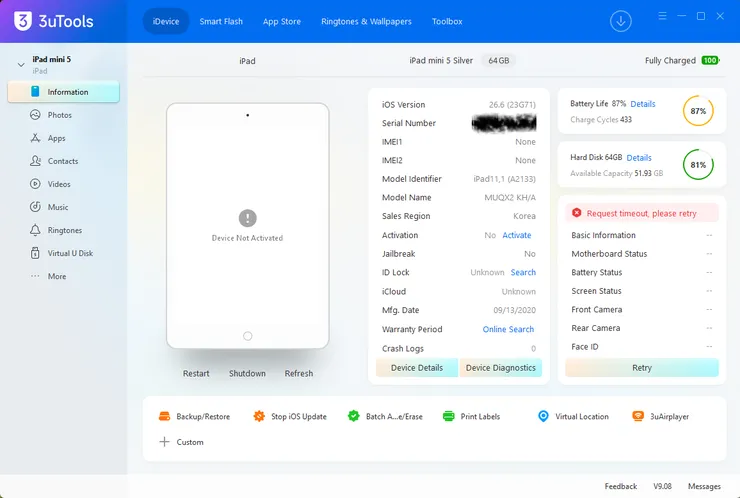Click the Request timeout, please retry message
Viewport: 740px width, 498px height.
641,213
